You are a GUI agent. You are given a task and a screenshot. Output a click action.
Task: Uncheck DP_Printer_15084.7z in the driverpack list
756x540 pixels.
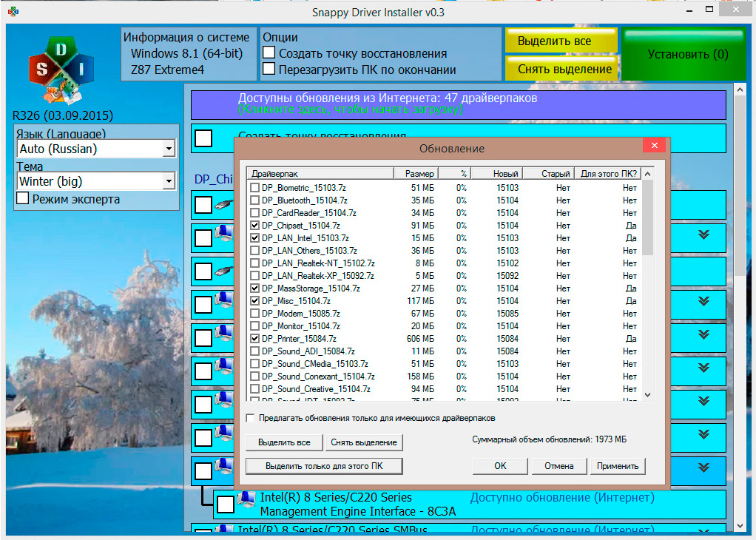point(255,339)
